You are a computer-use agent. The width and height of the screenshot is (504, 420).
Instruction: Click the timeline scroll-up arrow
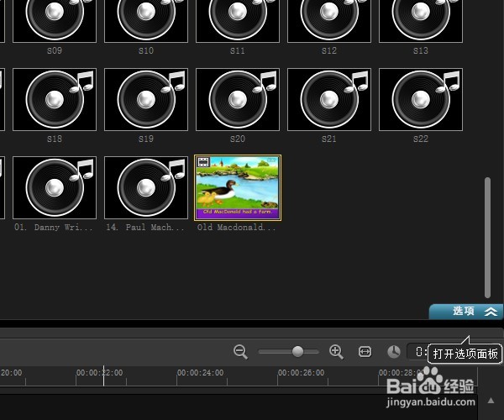491,401
